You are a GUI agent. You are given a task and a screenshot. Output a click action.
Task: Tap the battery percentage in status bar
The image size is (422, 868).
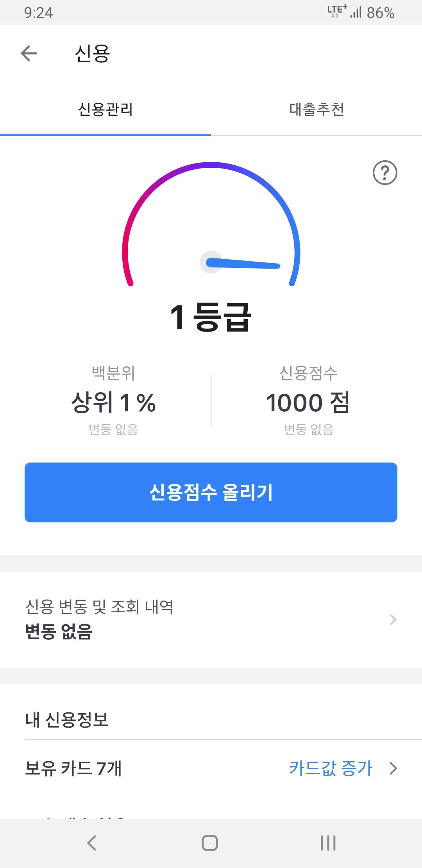380,13
